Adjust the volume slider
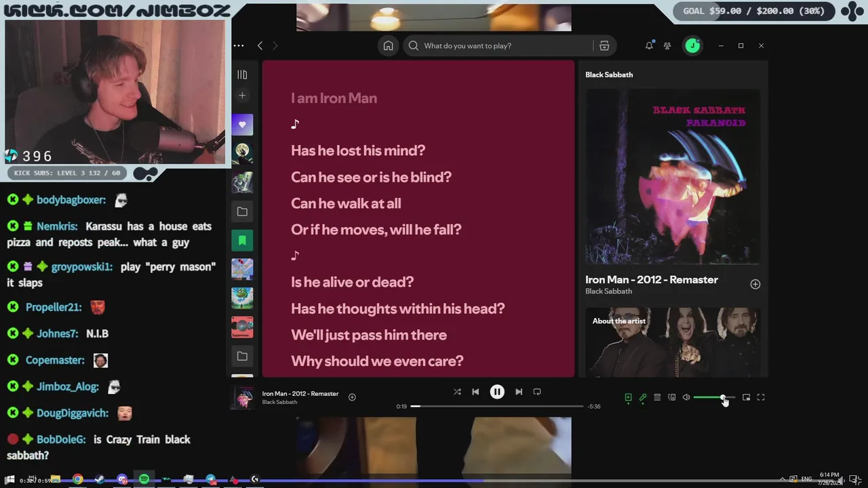Image resolution: width=868 pixels, height=488 pixels. pos(714,398)
